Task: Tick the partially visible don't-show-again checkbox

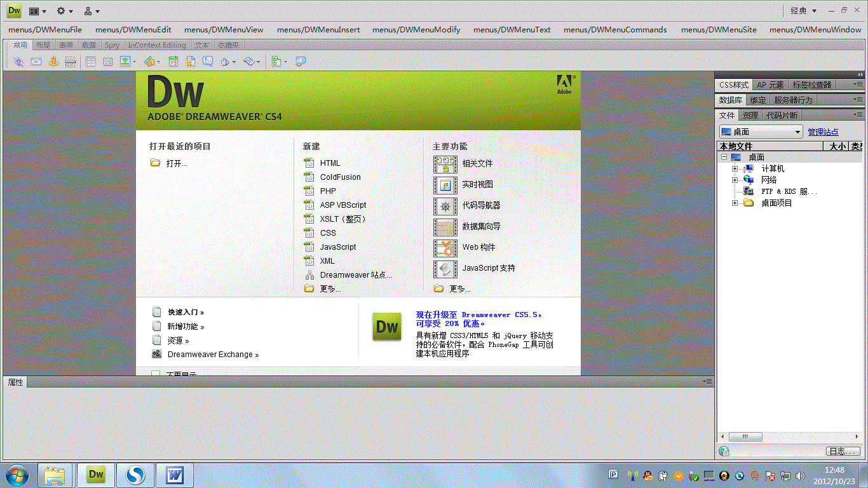Action: (x=156, y=374)
